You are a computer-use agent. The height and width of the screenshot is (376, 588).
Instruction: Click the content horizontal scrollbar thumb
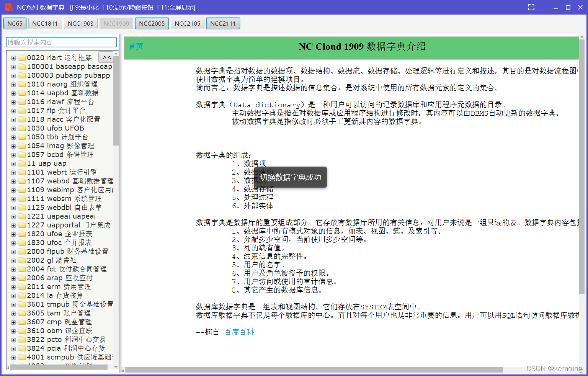coord(314,370)
